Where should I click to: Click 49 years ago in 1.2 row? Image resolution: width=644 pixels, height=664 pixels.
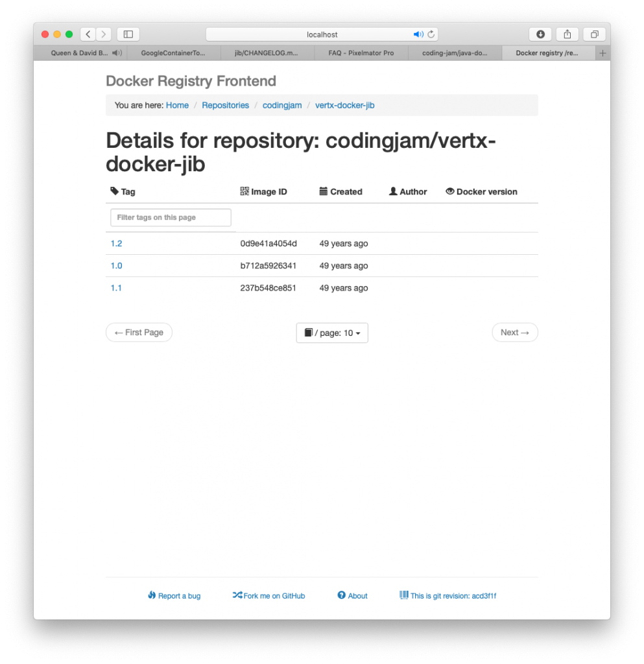point(343,244)
